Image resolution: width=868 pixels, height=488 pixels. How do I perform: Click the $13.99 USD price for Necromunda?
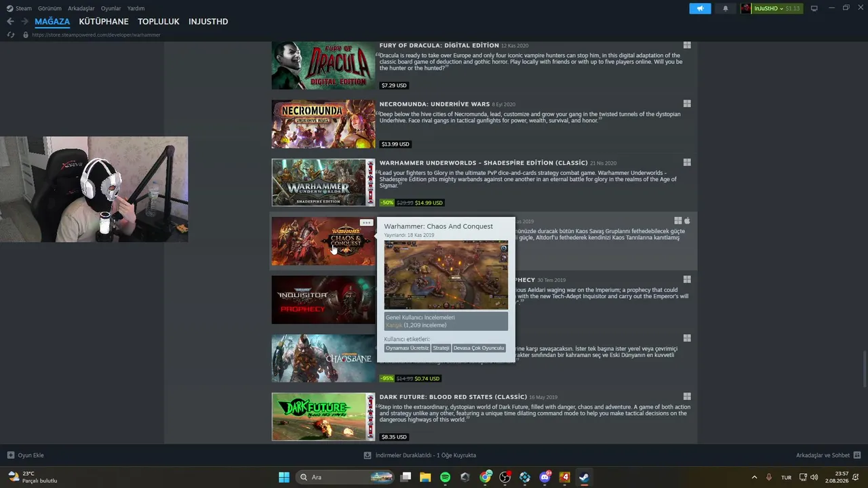click(395, 144)
